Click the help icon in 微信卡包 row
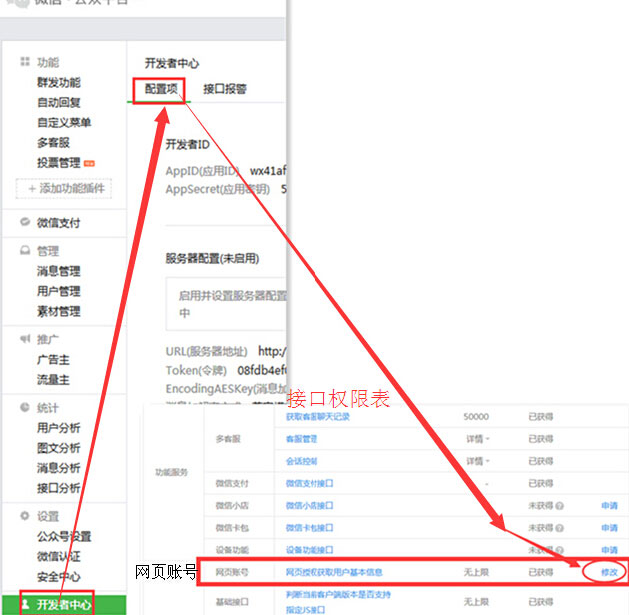Screen dimensions: 629x615 tap(559, 528)
